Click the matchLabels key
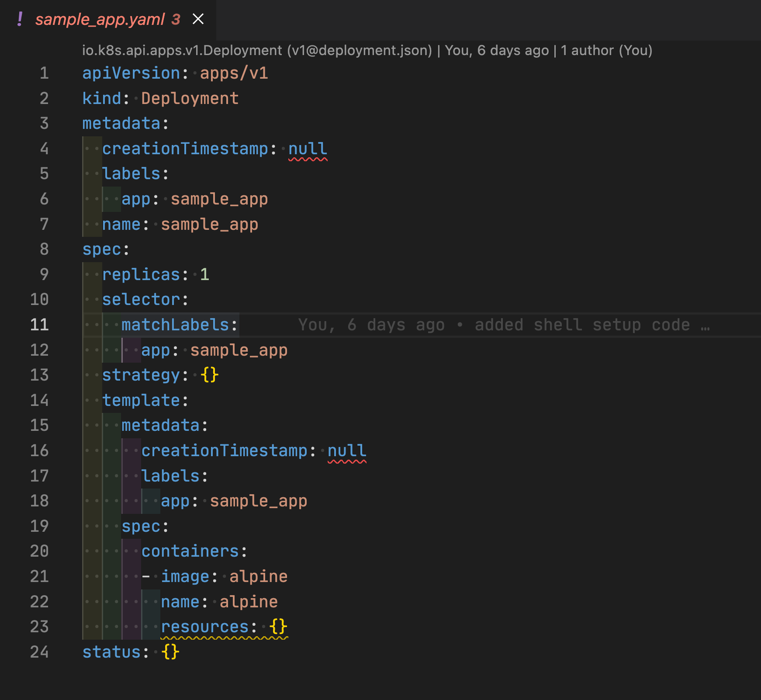 175,325
